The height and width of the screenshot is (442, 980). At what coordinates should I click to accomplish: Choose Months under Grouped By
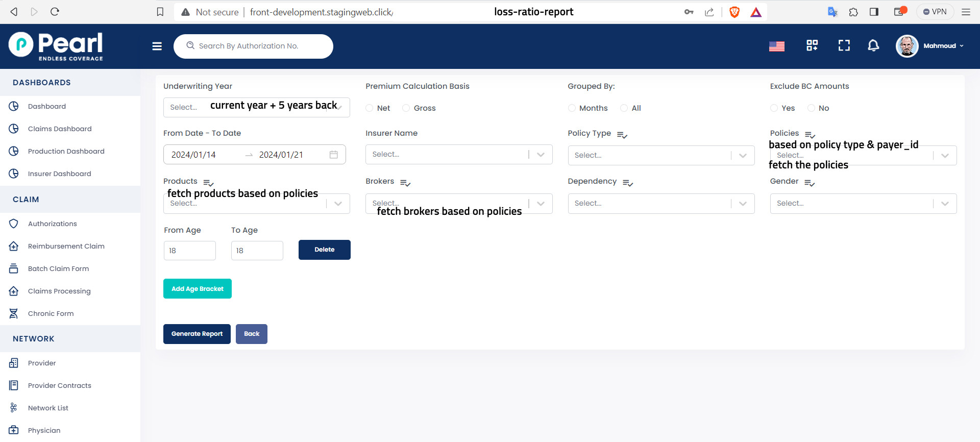572,108
